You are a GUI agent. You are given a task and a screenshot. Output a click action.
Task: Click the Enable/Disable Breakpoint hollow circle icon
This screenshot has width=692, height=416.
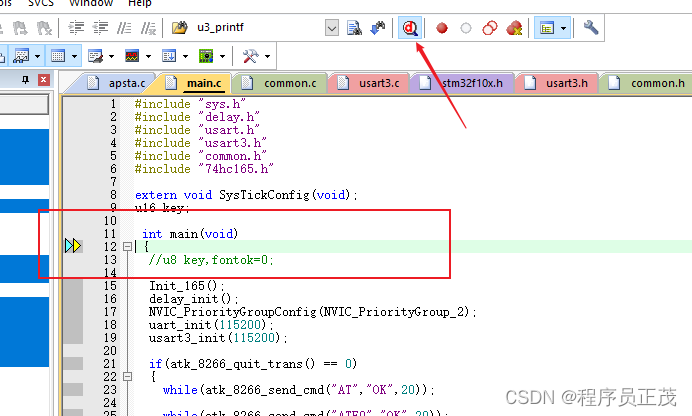(x=466, y=28)
